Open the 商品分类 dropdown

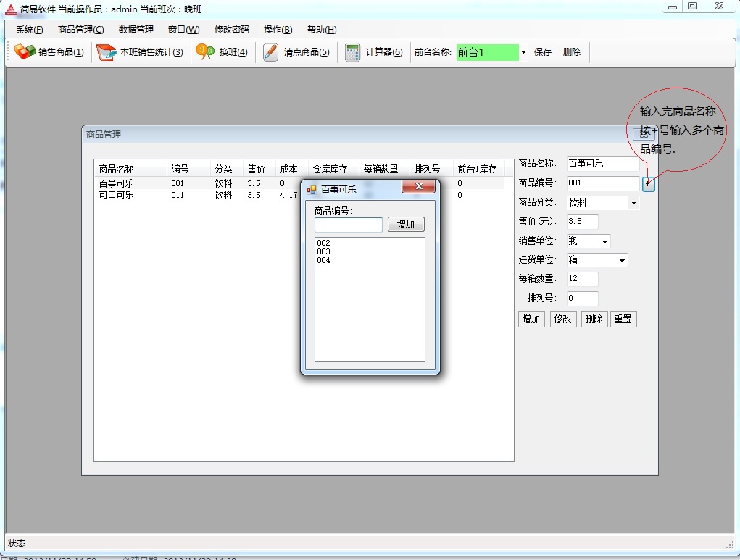(633, 204)
